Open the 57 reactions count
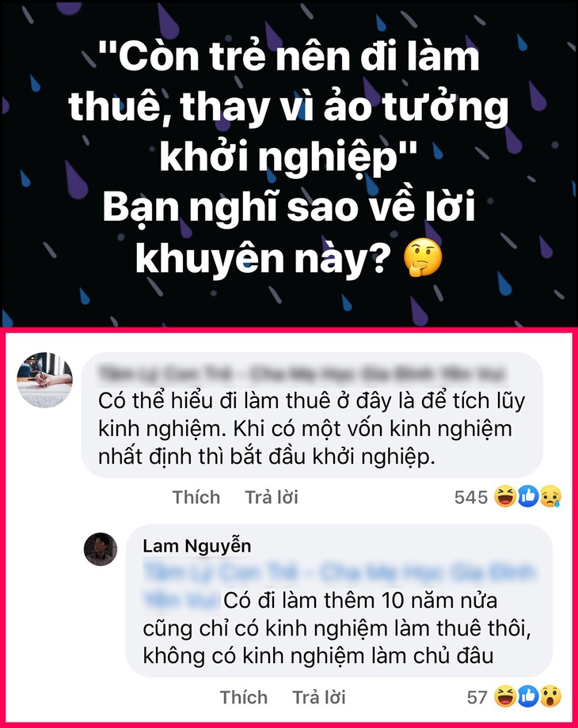Image resolution: width=578 pixels, height=728 pixels. pos(477,697)
